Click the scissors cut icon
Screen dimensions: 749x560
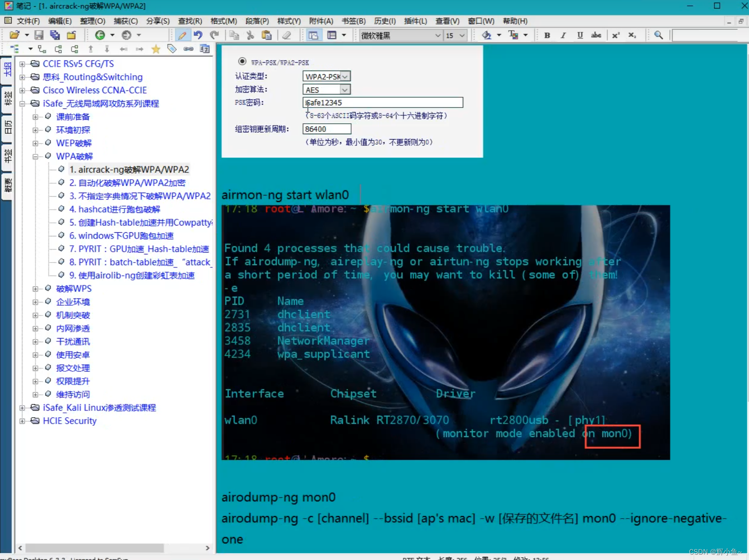coord(250,35)
